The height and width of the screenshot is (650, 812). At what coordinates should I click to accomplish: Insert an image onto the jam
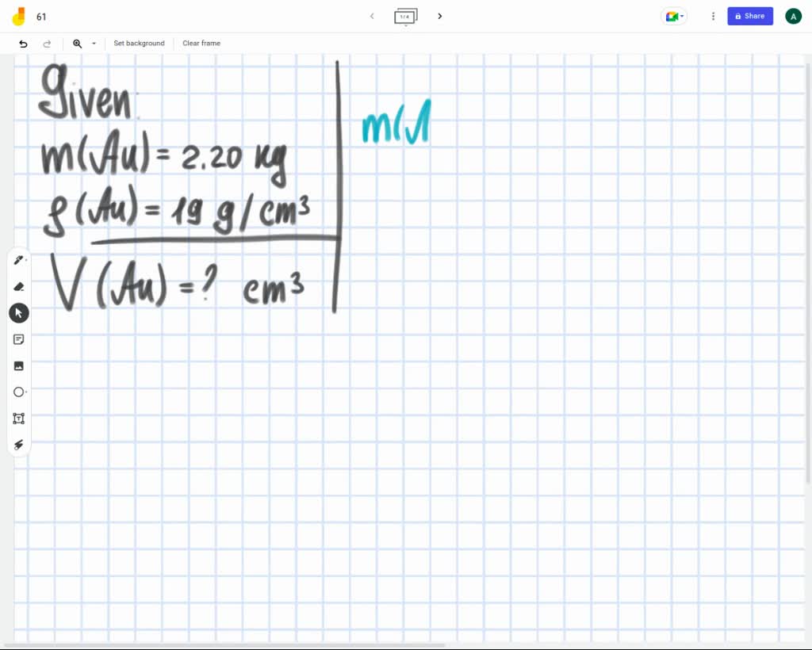click(19, 365)
